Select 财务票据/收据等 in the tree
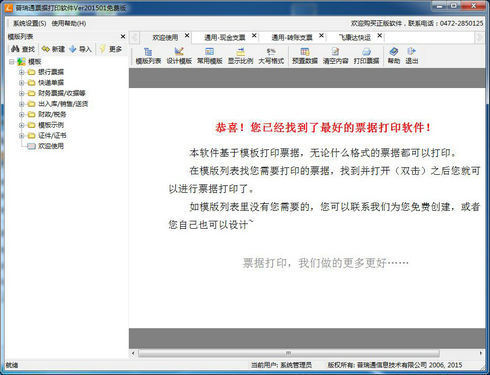 tap(62, 93)
